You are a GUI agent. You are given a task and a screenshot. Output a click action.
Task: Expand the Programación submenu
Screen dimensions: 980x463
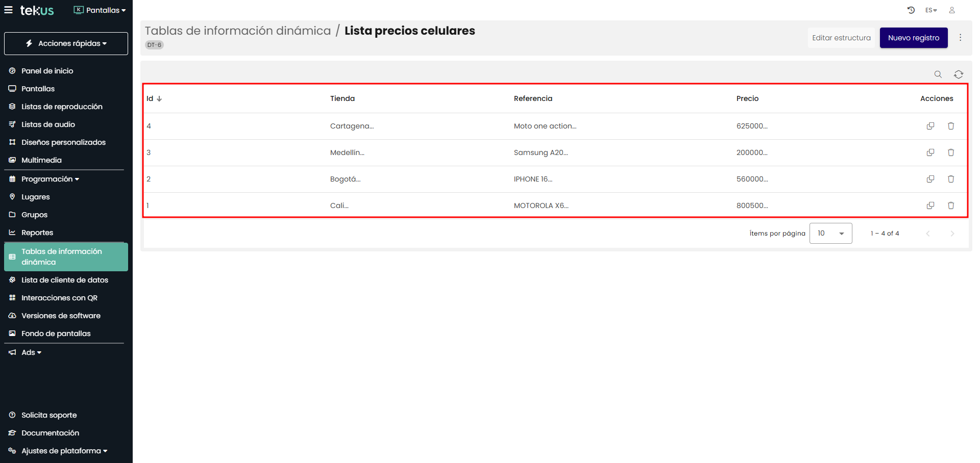50,179
